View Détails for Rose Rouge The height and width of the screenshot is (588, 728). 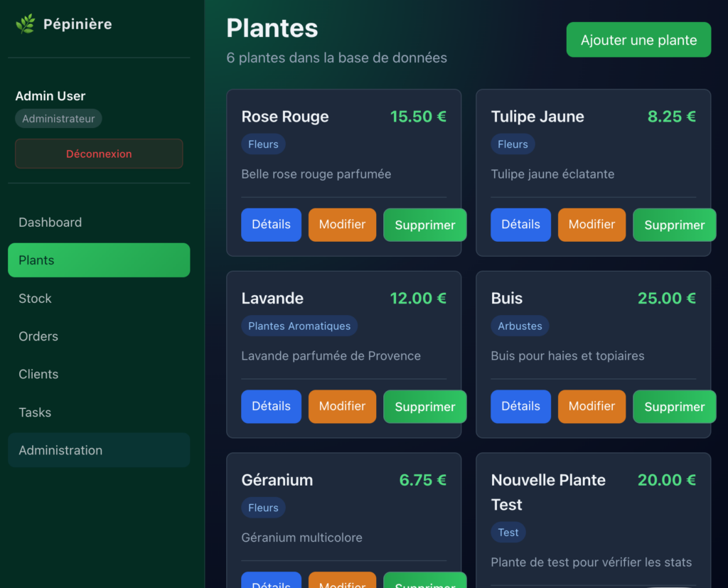(271, 225)
